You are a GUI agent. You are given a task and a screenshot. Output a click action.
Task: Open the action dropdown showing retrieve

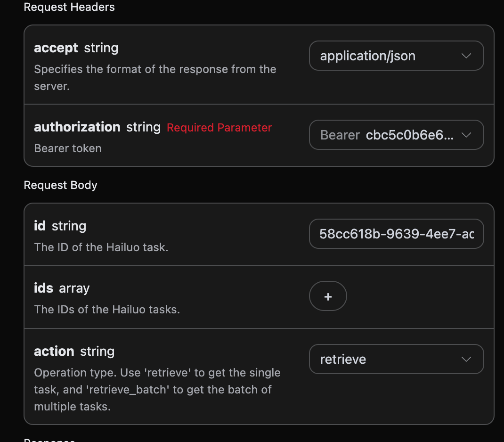396,360
